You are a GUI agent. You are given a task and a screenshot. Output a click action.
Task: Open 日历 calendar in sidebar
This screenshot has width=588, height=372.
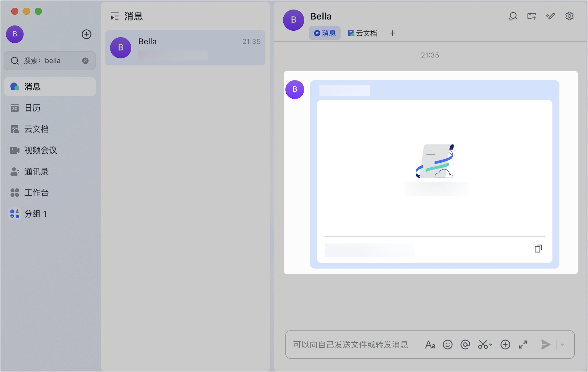pos(50,108)
